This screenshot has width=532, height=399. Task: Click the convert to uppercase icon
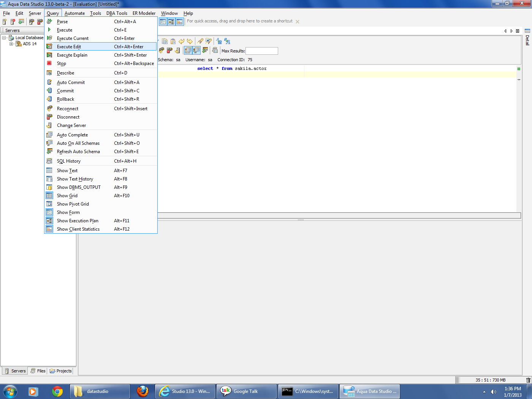pyautogui.click(x=227, y=41)
